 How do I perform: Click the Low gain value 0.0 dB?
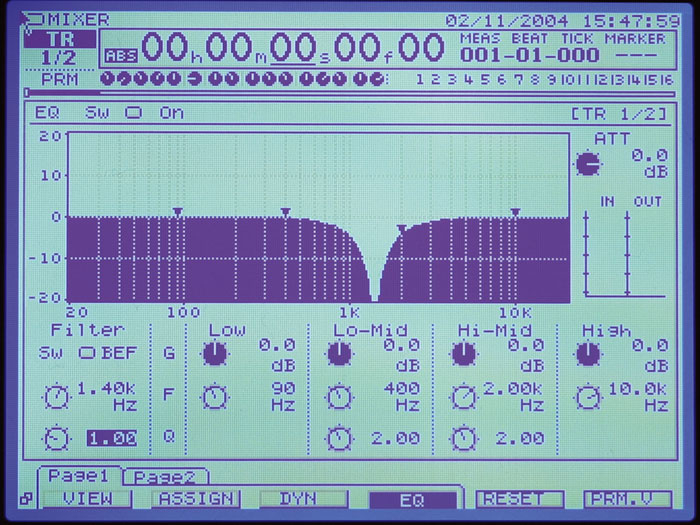[277, 354]
